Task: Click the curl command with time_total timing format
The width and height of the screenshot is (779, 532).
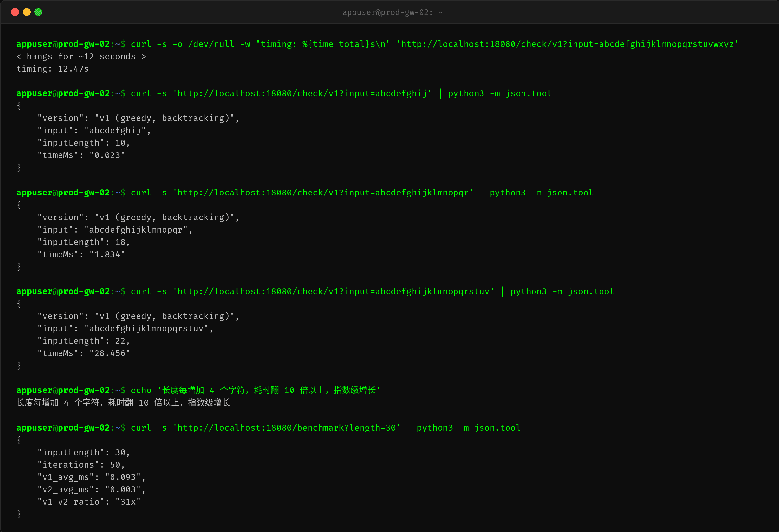Action: tap(435, 44)
